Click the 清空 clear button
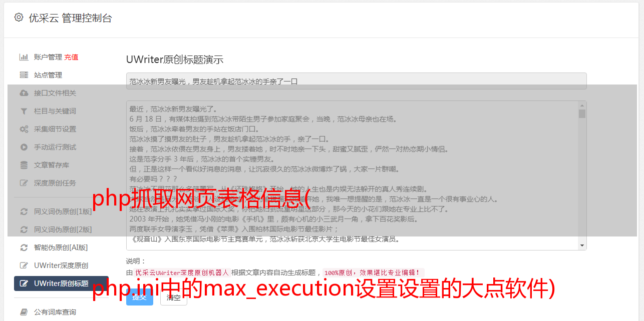Screen dimensions: 644x321 [x=173, y=297]
